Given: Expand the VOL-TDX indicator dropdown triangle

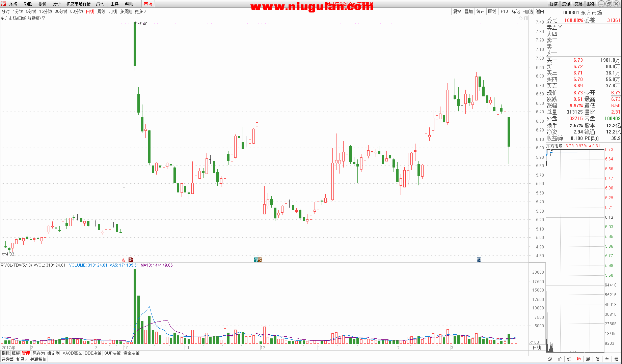Looking at the screenshot, I should pos(2,265).
